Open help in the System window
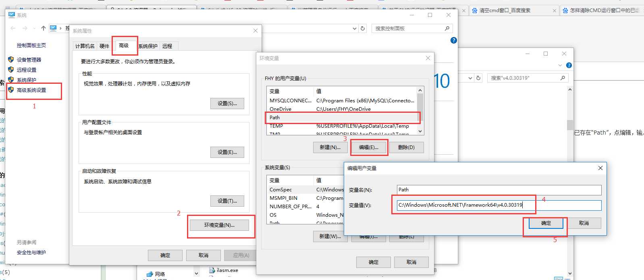 (454, 40)
